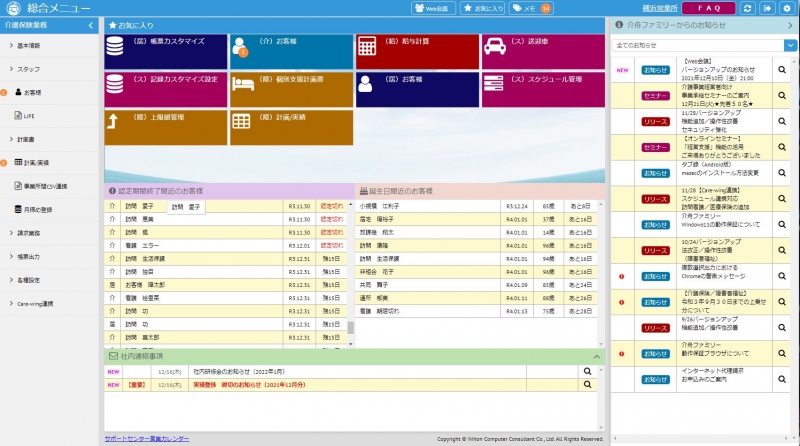The width and height of the screenshot is (800, 446).
Task: Click magnifier for the Chrome 警告メッセージ notice
Action: pos(782,276)
